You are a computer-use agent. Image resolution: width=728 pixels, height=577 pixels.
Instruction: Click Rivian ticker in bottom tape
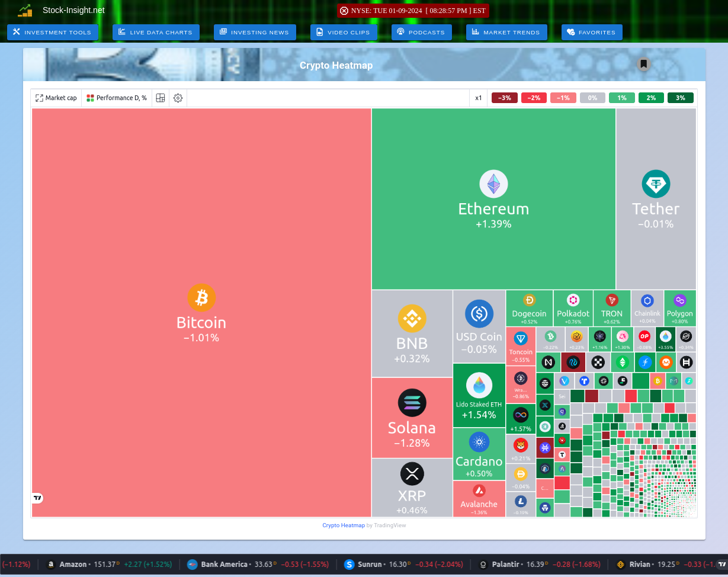point(665,565)
